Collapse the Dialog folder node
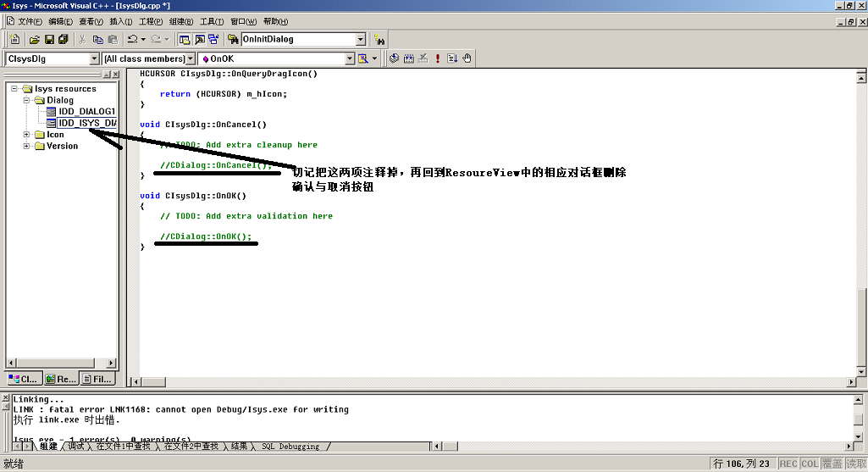 point(26,100)
